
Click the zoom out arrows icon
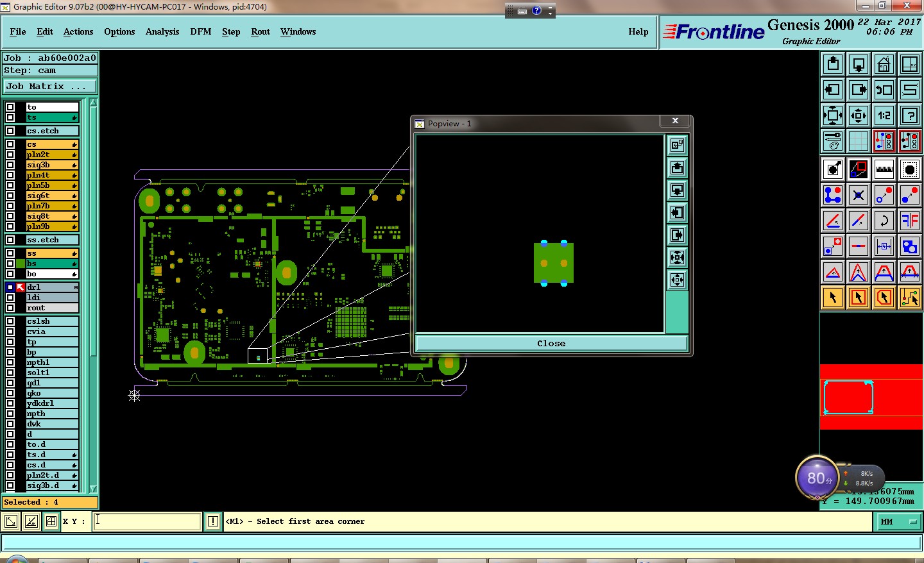click(833, 115)
